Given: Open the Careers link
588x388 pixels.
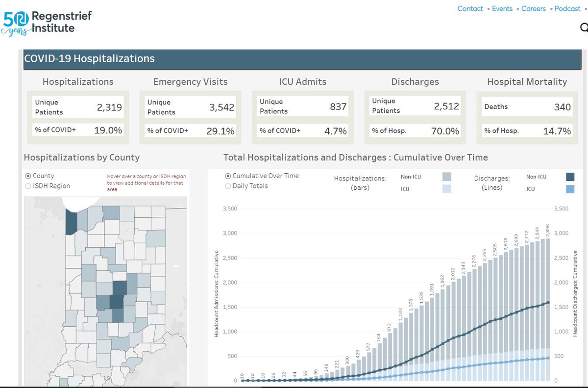Looking at the screenshot, I should [x=535, y=9].
